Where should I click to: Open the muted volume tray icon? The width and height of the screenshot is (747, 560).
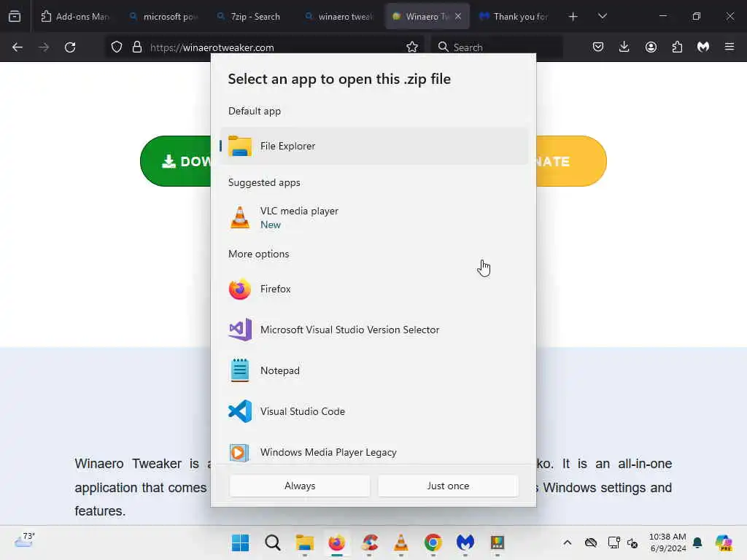[x=632, y=542]
